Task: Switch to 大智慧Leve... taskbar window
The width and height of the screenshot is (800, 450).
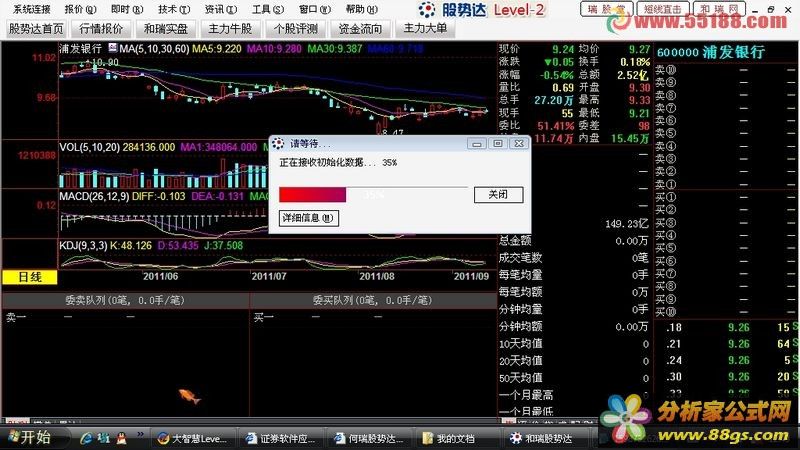Action: coord(192,438)
